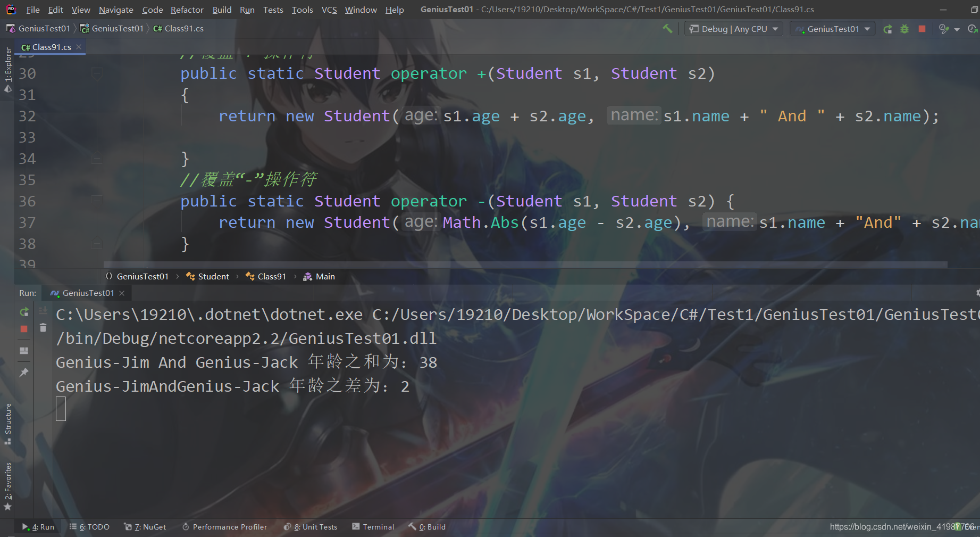Image resolution: width=980 pixels, height=537 pixels.
Task: Open the Explorer side tool window
Action: coord(7,69)
